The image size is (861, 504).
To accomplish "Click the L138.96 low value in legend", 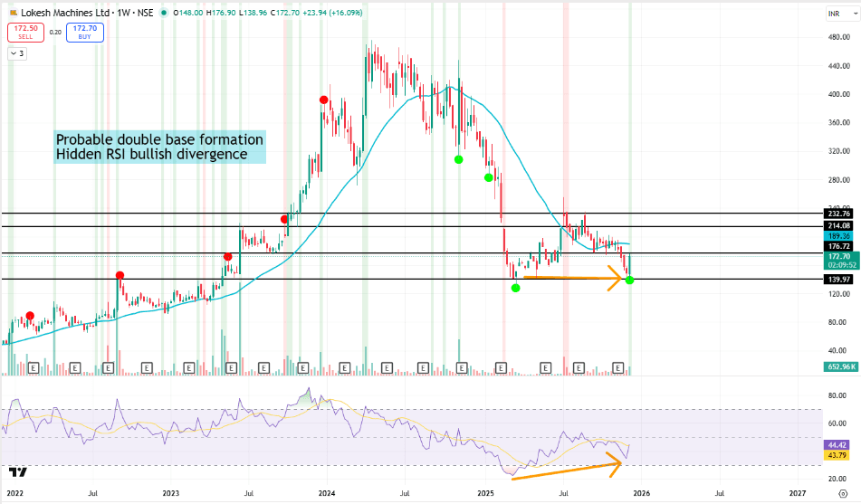I will pos(254,13).
